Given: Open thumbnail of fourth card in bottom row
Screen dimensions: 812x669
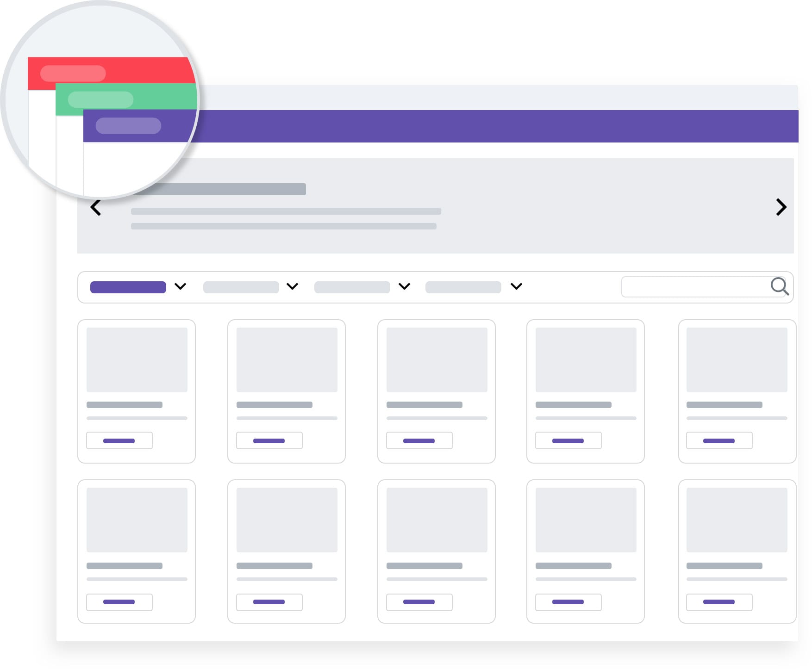Looking at the screenshot, I should point(586,520).
